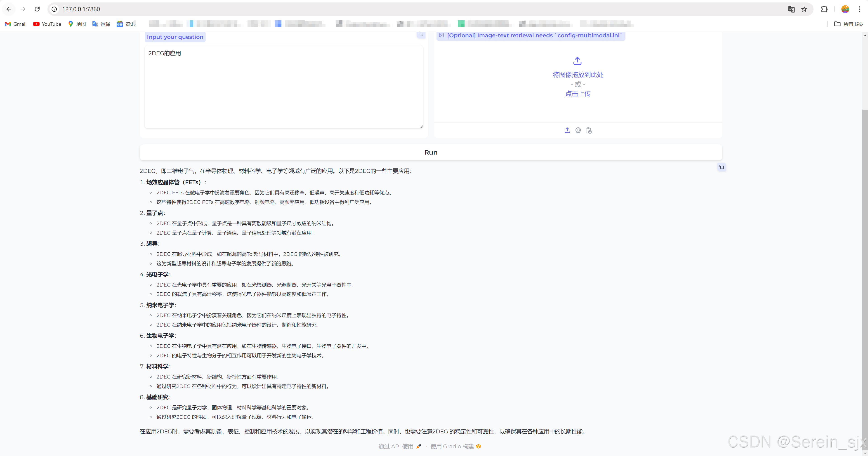Image resolution: width=868 pixels, height=456 pixels.
Task: Click the Google Translate icon in address bar
Action: pyautogui.click(x=791, y=9)
